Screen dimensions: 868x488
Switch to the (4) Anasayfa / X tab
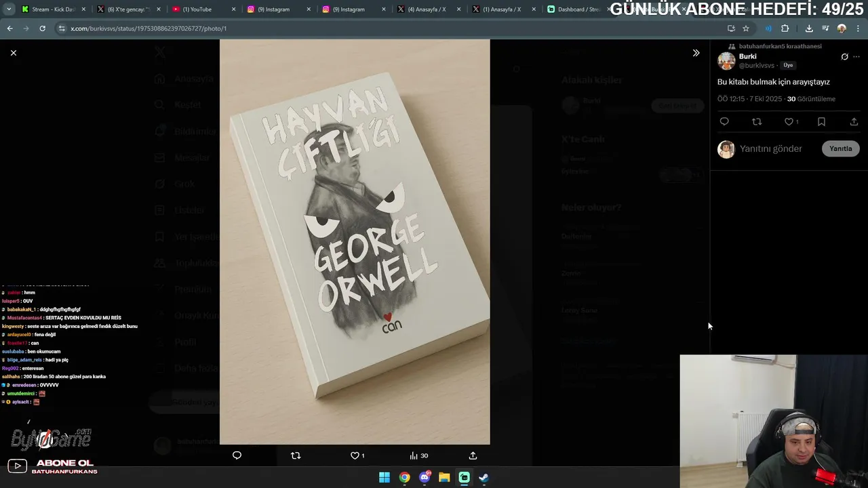tap(427, 9)
